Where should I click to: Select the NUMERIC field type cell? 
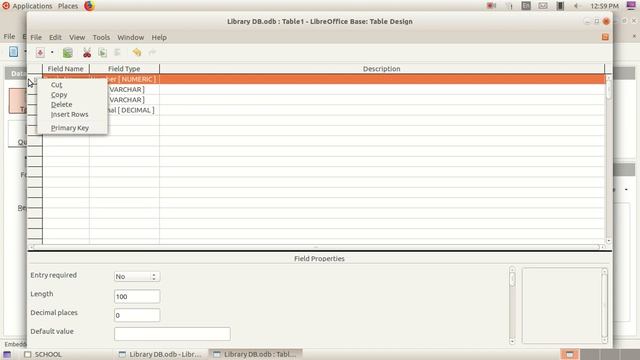point(124,79)
